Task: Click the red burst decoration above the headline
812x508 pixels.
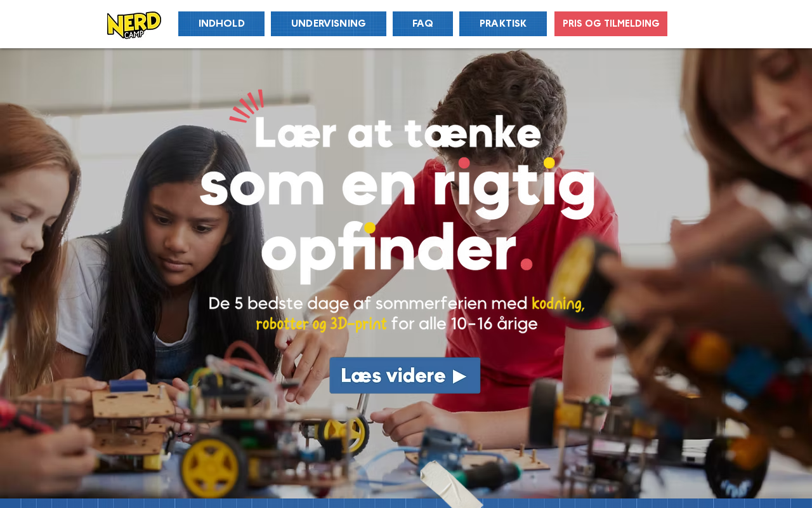Action: 247,106
